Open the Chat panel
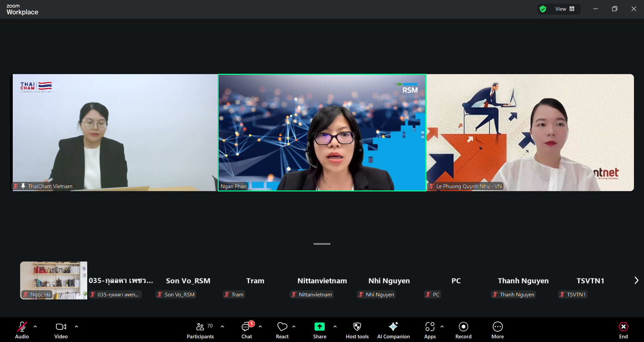This screenshot has height=342, width=644. coord(247,330)
